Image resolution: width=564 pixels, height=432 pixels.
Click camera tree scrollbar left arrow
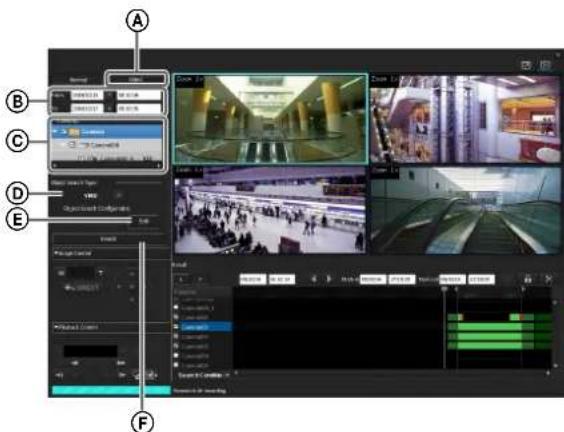click(x=55, y=165)
